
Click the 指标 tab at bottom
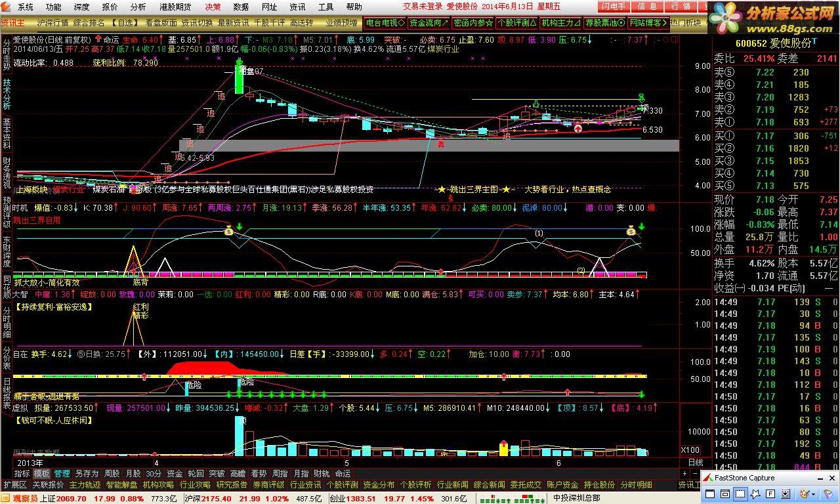22,473
